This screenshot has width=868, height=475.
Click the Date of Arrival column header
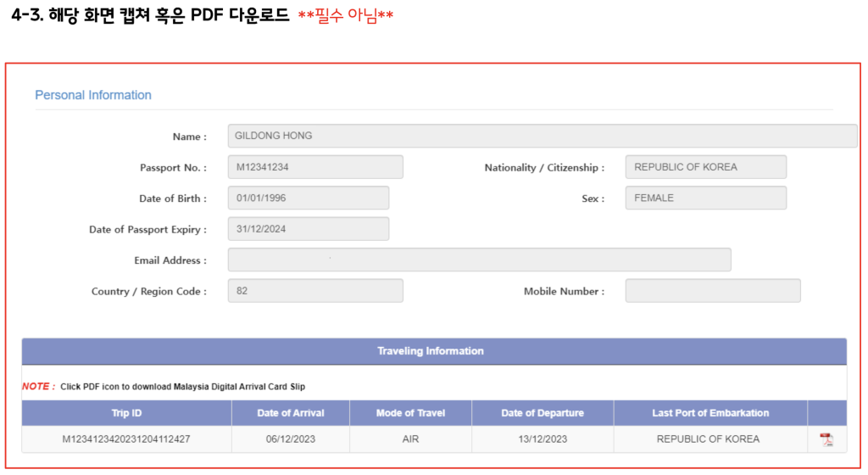tap(290, 413)
